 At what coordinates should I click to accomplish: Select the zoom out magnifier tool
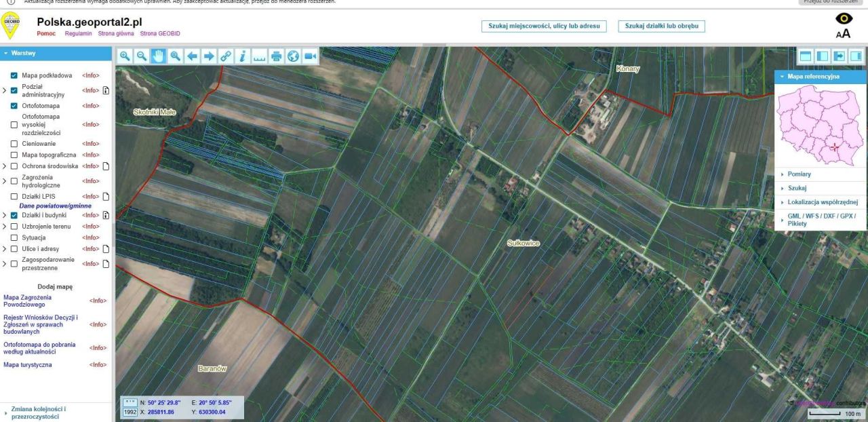142,56
